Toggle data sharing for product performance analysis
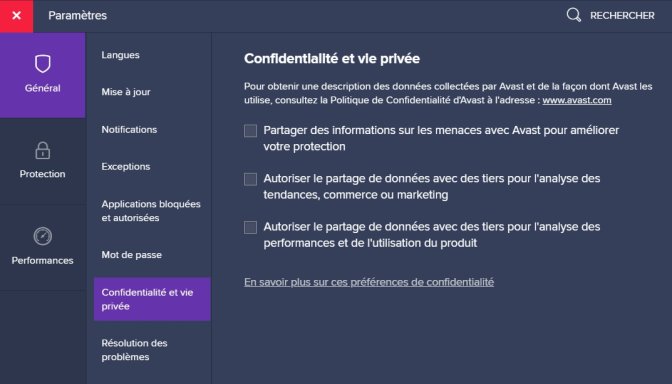The width and height of the screenshot is (672, 384). point(250,227)
